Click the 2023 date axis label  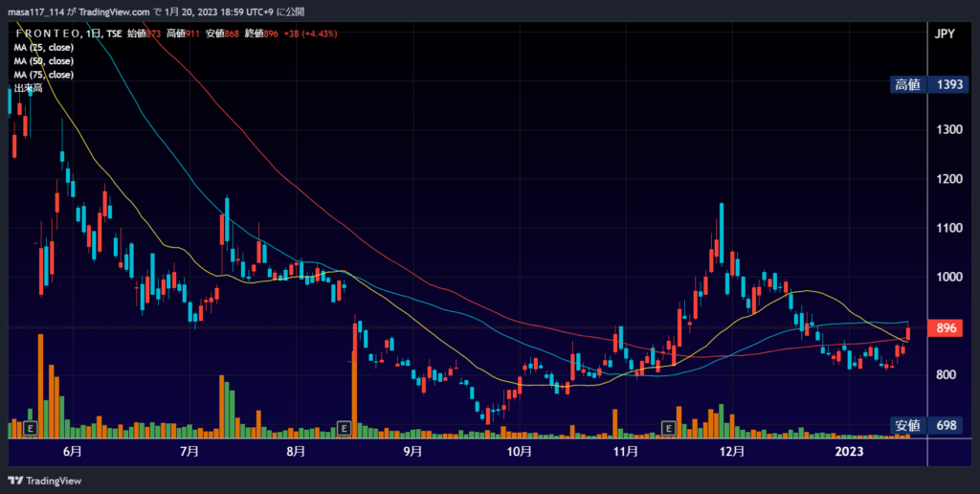[x=850, y=452]
